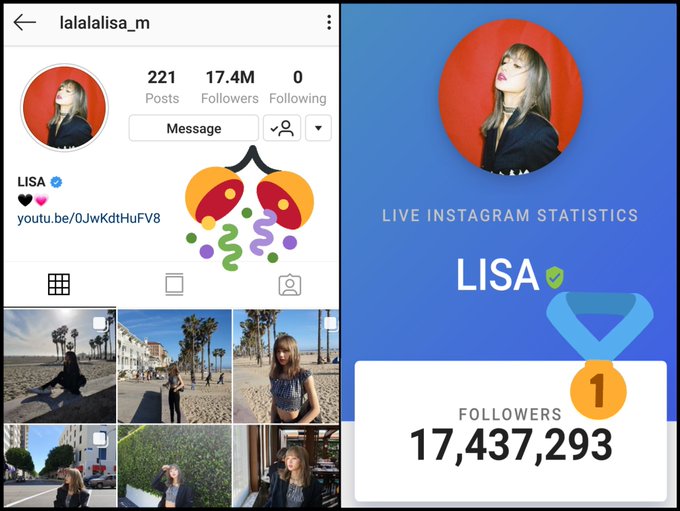Toggle the following status person icon
The height and width of the screenshot is (511, 680).
click(x=282, y=128)
